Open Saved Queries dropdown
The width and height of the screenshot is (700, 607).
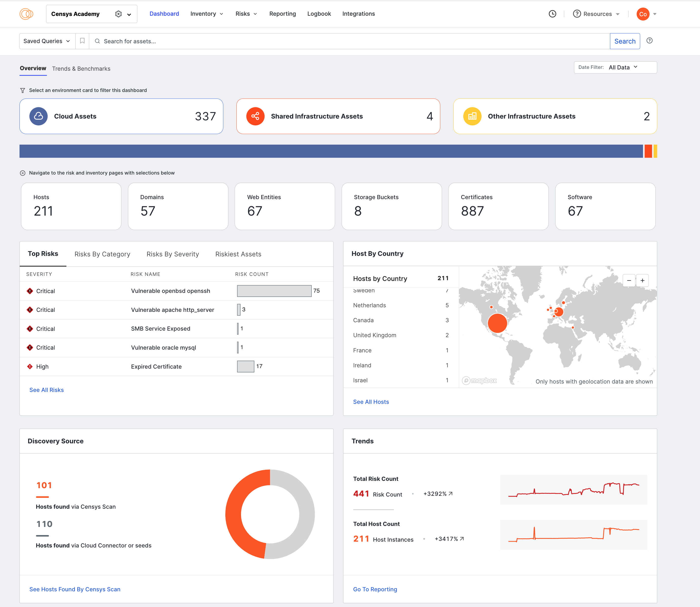pos(47,41)
